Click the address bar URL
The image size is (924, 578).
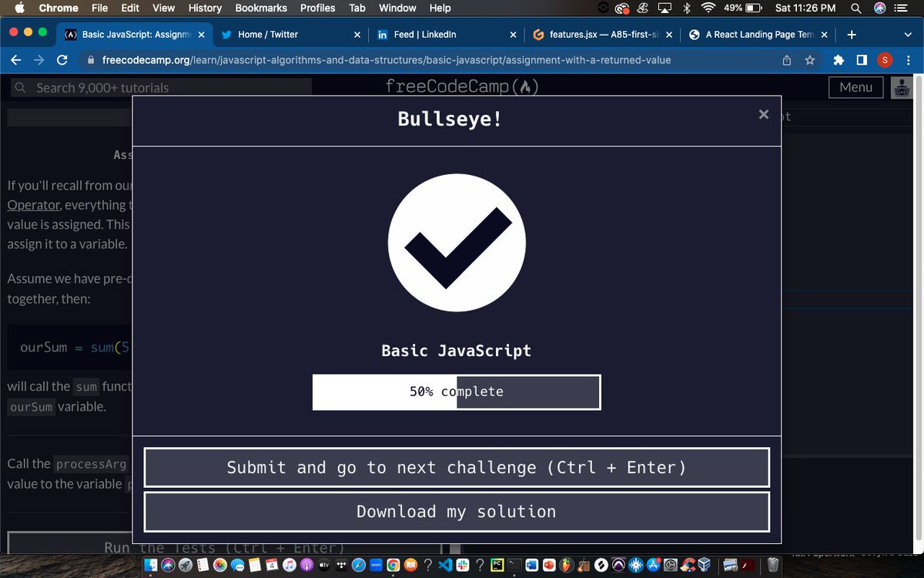coord(386,60)
